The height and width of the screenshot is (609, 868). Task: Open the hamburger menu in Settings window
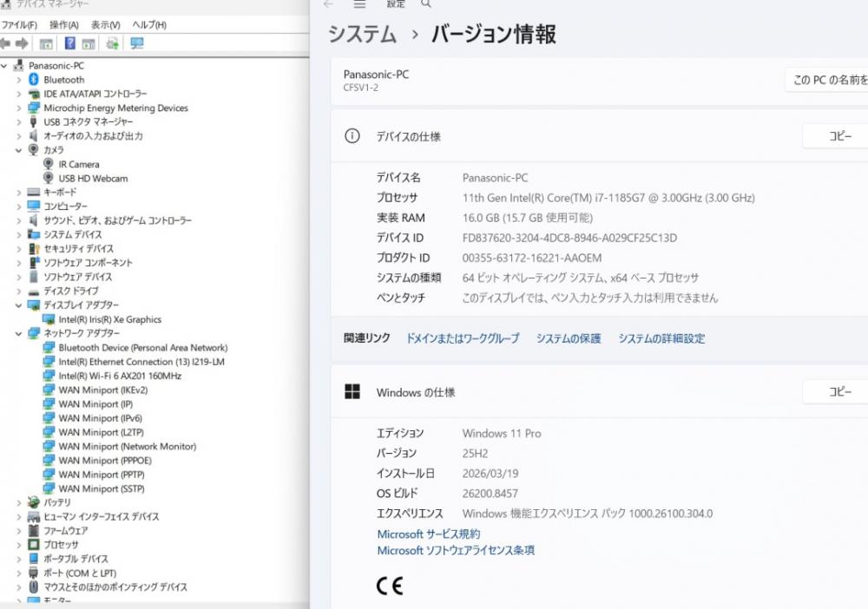[360, 3]
